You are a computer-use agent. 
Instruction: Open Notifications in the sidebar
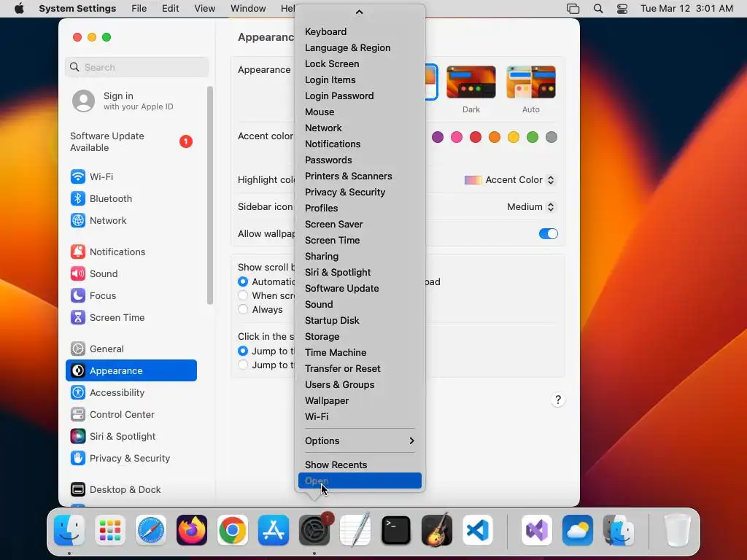(x=131, y=252)
